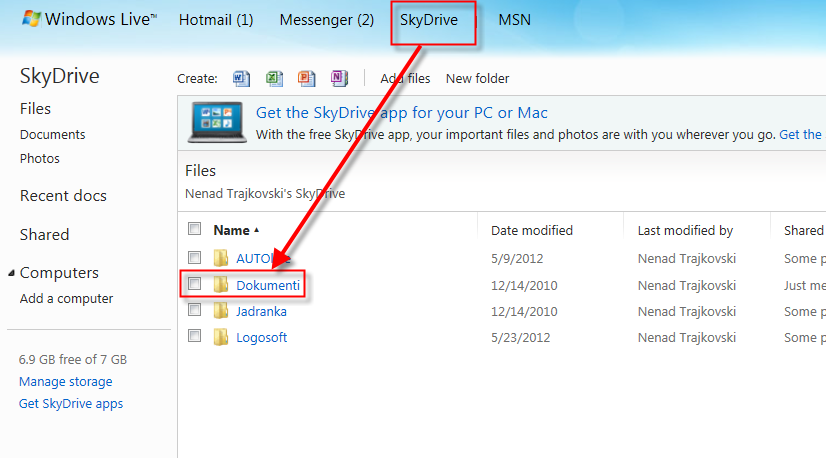This screenshot has width=826, height=458.
Task: Sort files by Name column header
Action: pos(232,230)
